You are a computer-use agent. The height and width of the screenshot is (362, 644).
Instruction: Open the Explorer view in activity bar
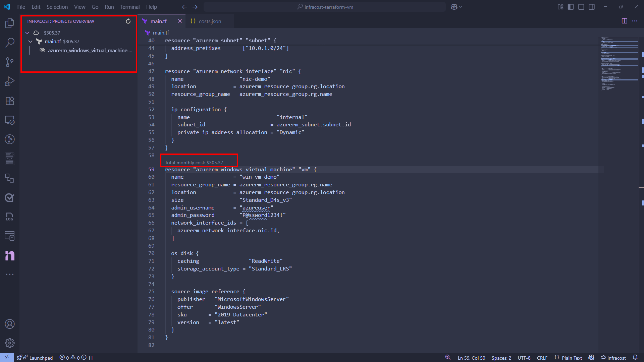10,23
